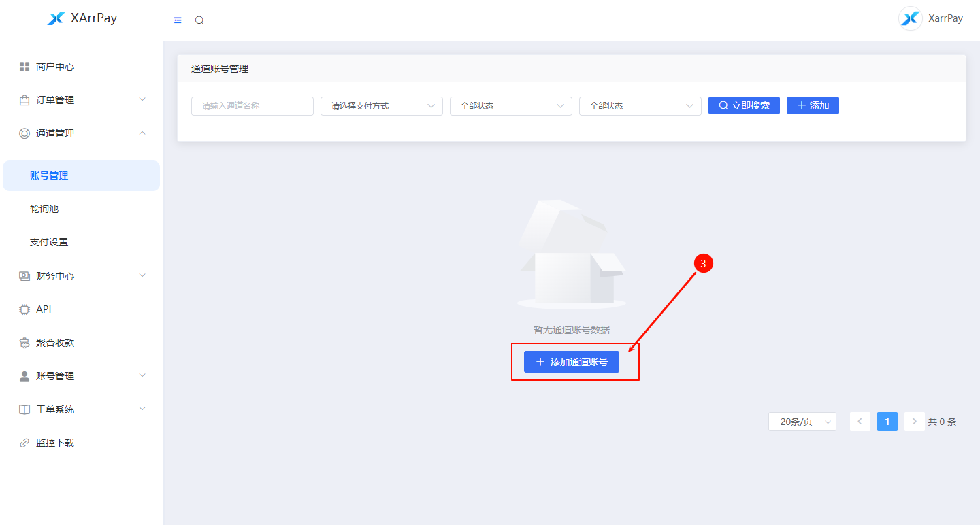Open the 请选择支付方式 dropdown
Viewport: 980px width, 525px height.
coord(381,106)
